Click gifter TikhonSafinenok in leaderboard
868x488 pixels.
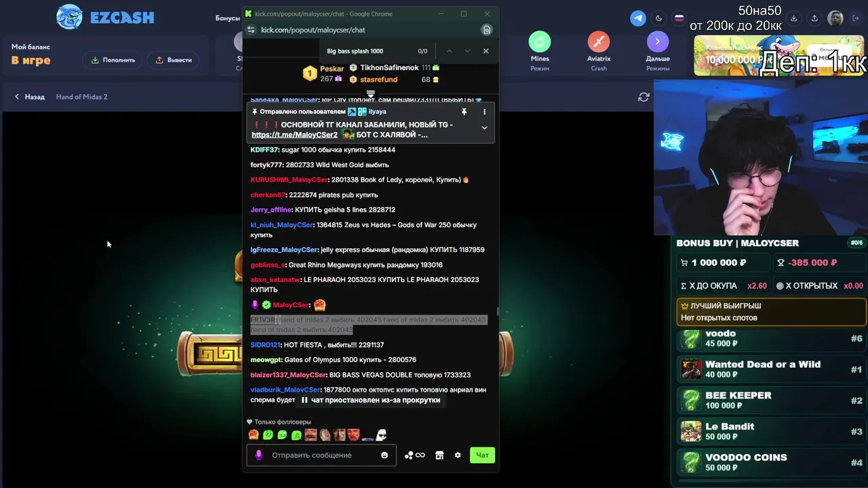point(389,68)
